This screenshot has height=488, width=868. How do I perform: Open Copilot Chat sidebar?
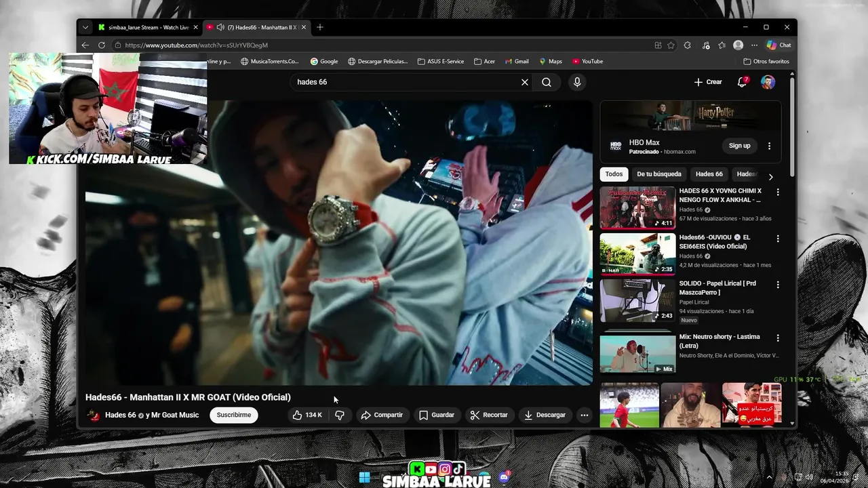[x=778, y=45]
